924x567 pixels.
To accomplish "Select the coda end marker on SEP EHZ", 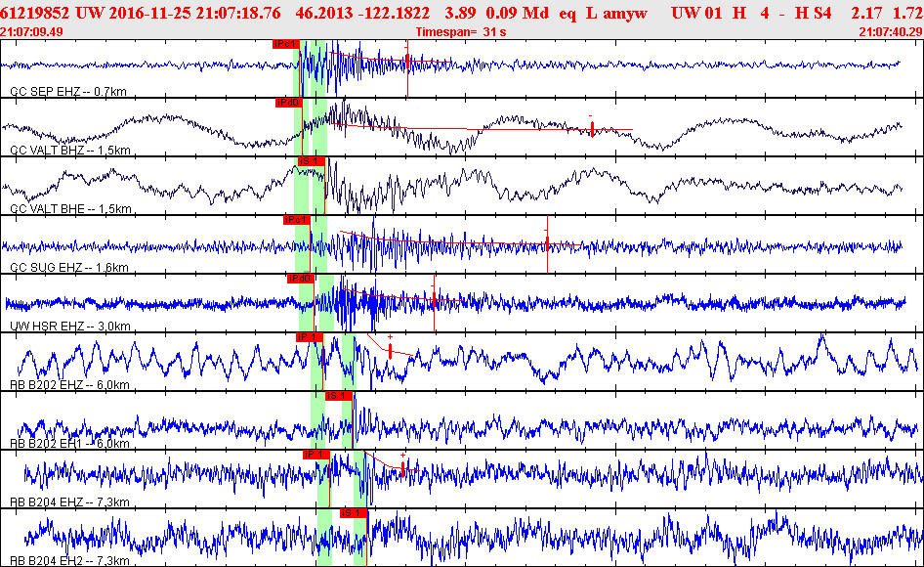I will point(406,61).
